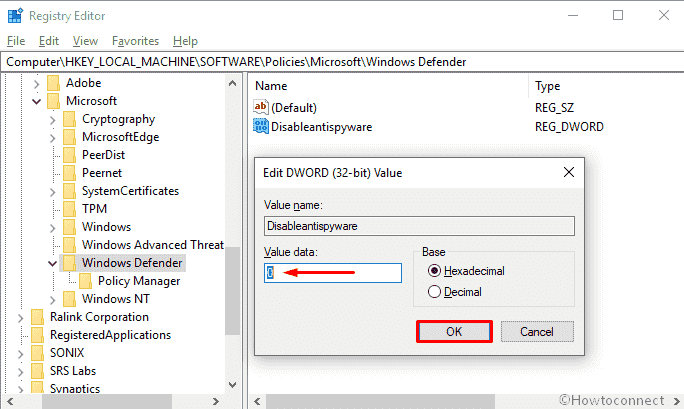Click the Windows NT folder icon
This screenshot has width=684, height=409.
coord(69,299)
